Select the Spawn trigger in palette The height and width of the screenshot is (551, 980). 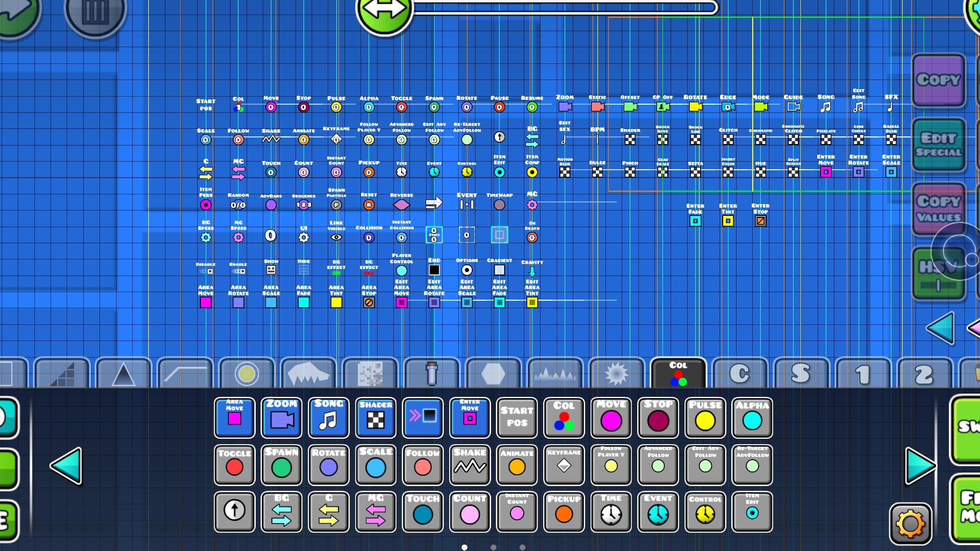282,465
